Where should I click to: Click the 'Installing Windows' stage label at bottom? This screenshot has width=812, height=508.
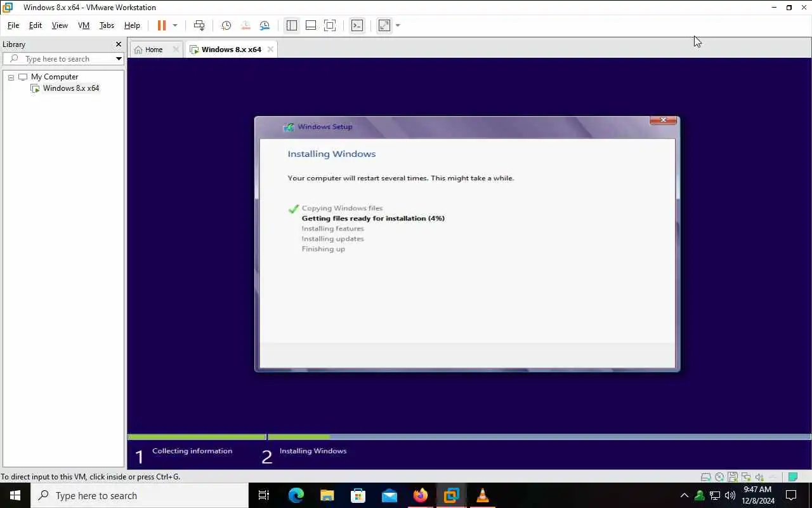click(313, 451)
